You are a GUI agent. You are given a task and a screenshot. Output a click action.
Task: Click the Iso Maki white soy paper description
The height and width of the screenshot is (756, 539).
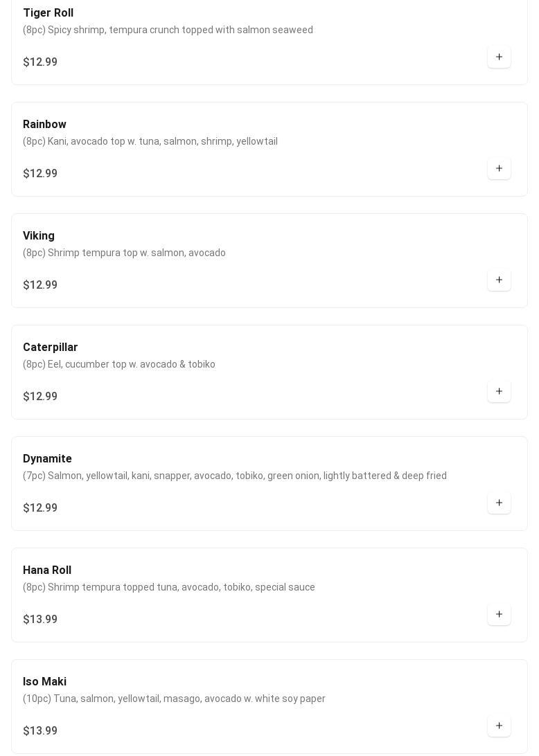174,699
